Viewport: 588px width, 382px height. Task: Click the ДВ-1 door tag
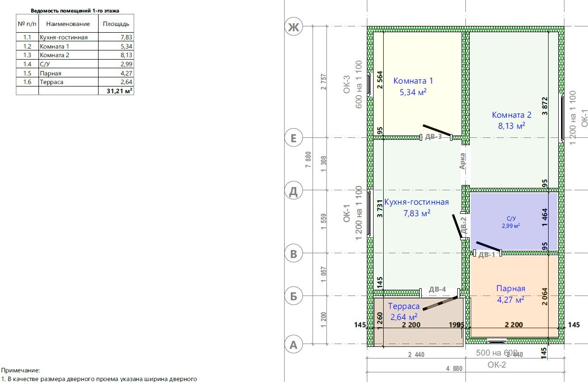pyautogui.click(x=487, y=255)
